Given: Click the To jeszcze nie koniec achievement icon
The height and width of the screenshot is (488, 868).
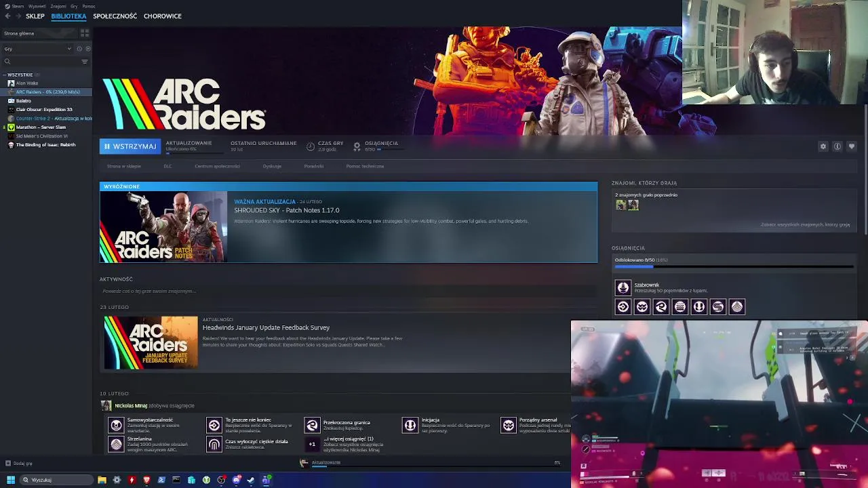Looking at the screenshot, I should point(214,425).
